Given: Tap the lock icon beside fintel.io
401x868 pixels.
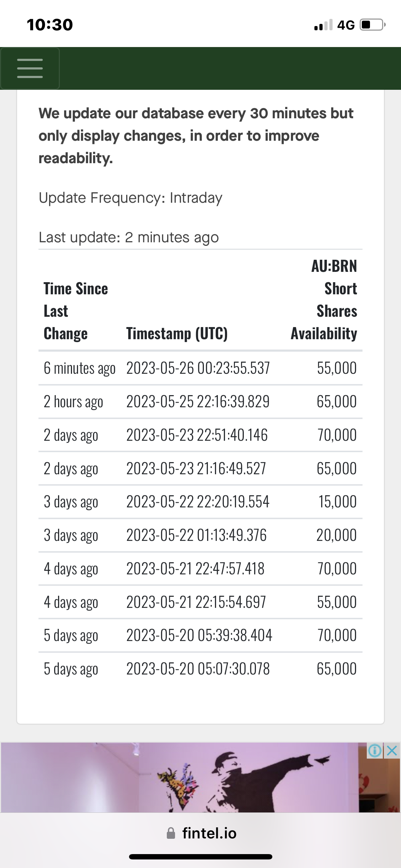Looking at the screenshot, I should 171,833.
